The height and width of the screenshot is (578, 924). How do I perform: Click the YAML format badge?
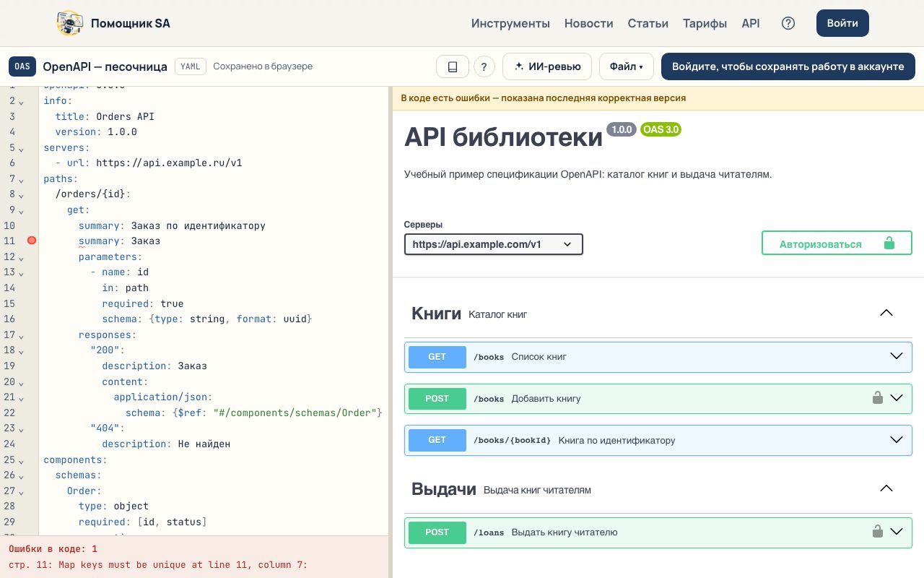191,66
